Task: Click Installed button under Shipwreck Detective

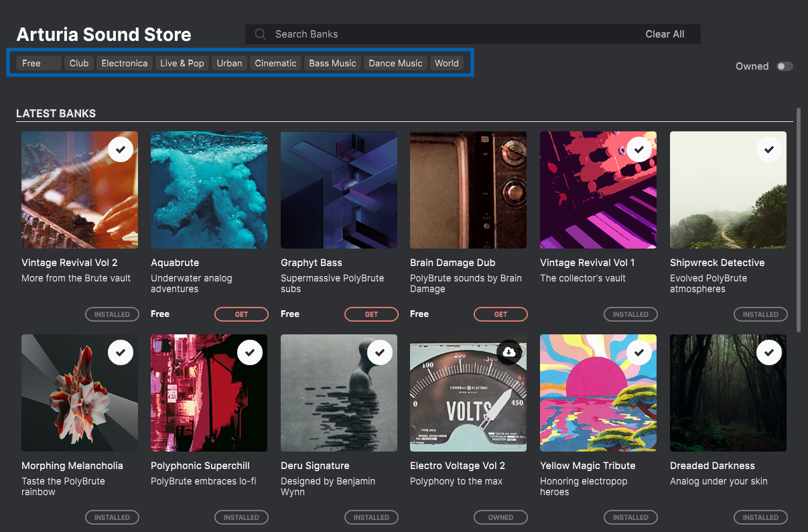Action: pyautogui.click(x=760, y=314)
